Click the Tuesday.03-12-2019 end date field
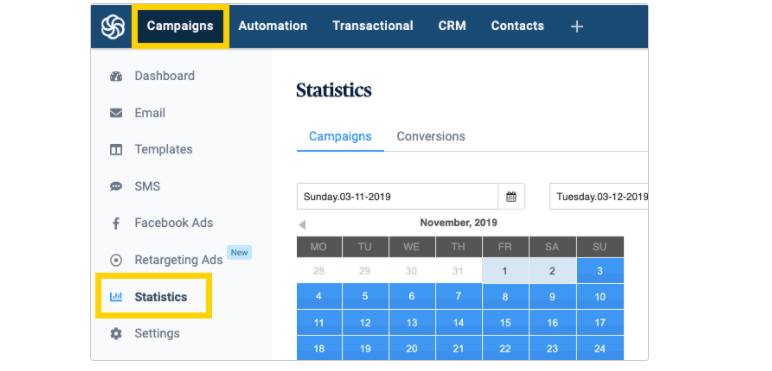 tap(599, 197)
